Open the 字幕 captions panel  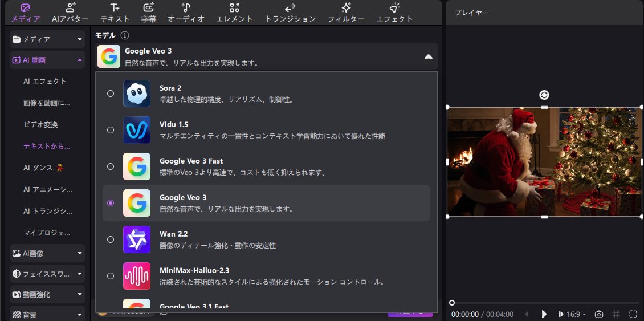pos(149,8)
